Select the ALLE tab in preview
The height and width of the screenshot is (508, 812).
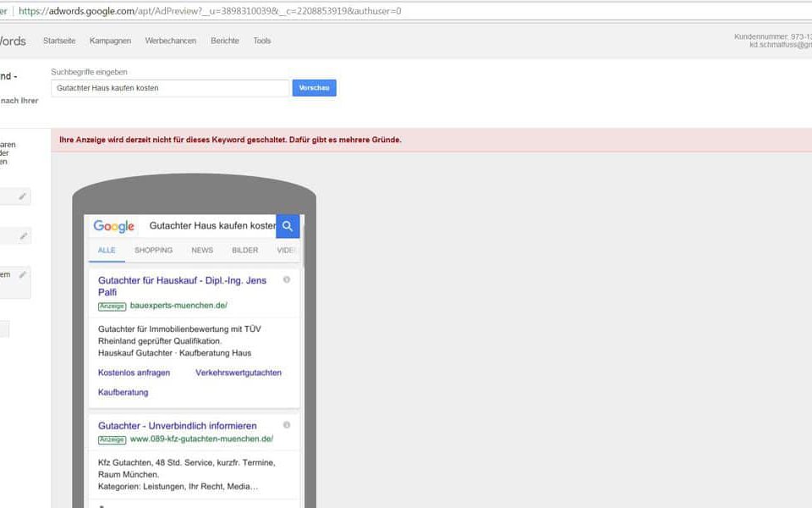(x=107, y=251)
